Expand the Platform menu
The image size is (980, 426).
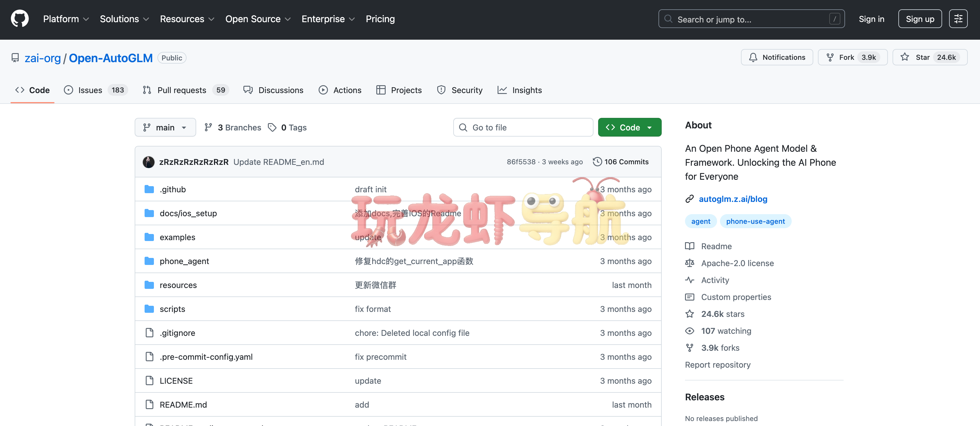66,19
